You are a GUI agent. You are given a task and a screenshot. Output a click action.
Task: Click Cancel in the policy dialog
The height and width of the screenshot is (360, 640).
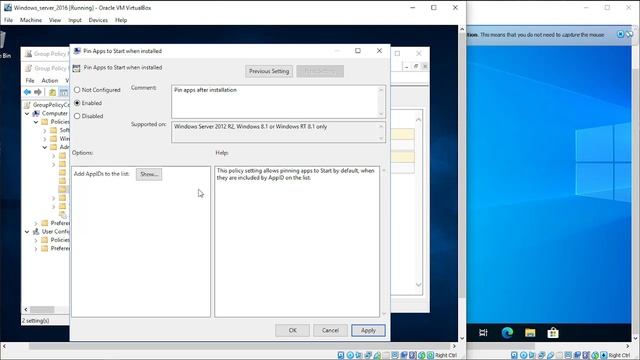click(330, 330)
